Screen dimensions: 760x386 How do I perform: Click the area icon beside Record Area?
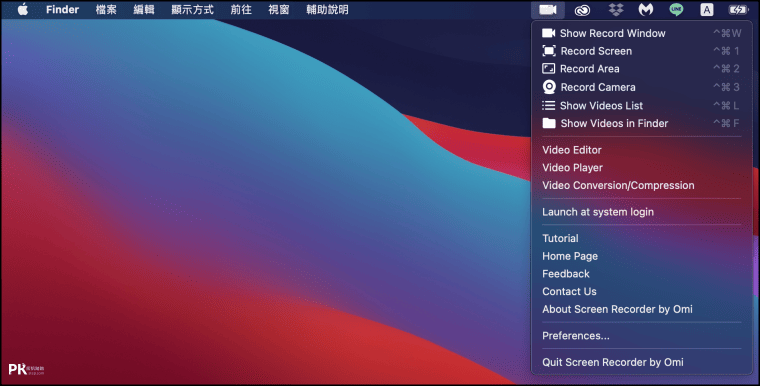pyautogui.click(x=549, y=69)
